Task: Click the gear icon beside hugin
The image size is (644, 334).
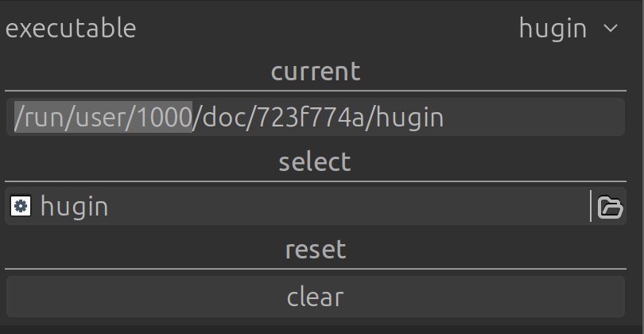Action: pos(21,207)
